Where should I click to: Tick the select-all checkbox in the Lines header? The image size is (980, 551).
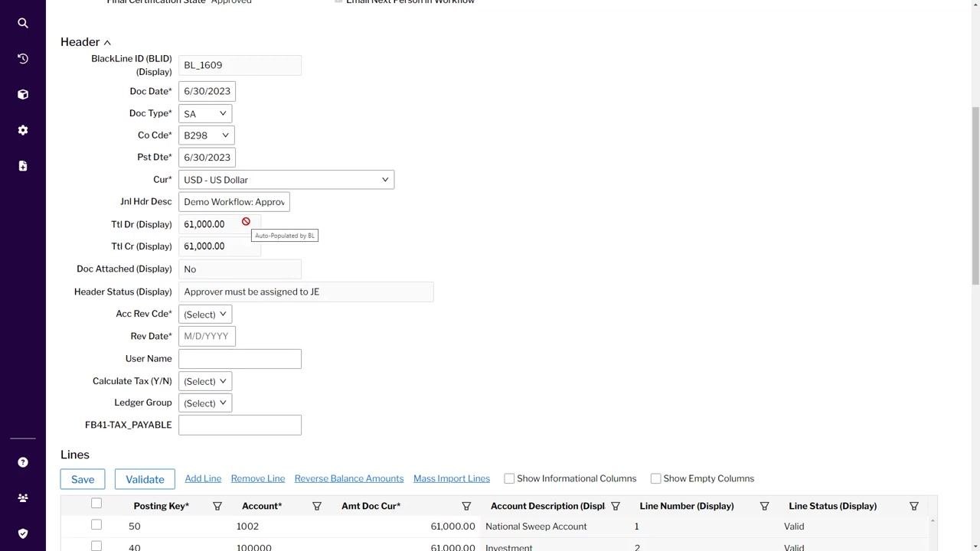[96, 504]
